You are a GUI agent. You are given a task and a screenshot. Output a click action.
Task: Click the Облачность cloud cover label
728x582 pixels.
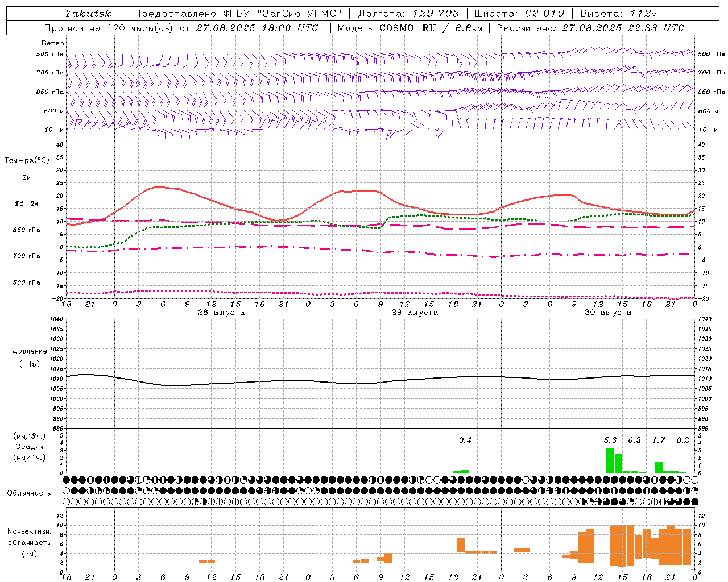(29, 493)
